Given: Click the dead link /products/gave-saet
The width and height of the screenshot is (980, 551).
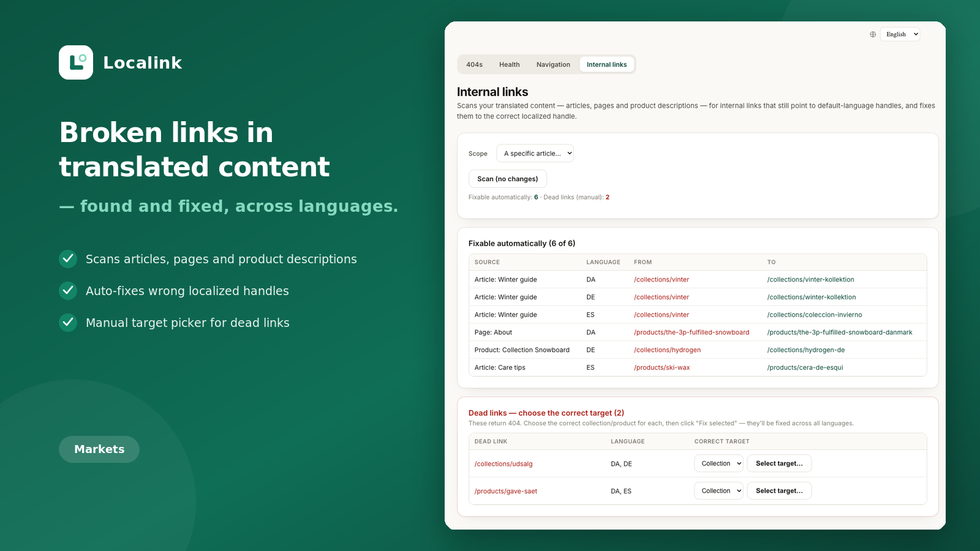Looking at the screenshot, I should (x=506, y=492).
